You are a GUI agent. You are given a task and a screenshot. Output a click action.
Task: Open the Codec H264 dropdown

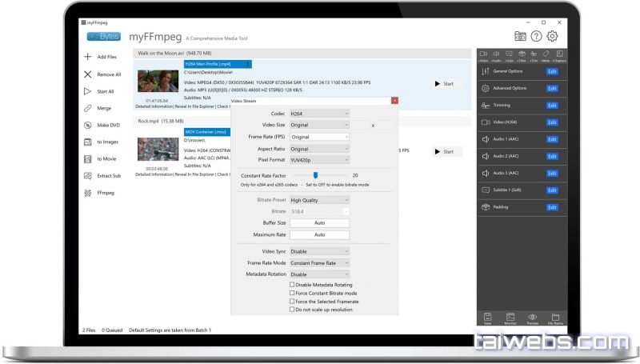click(319, 114)
